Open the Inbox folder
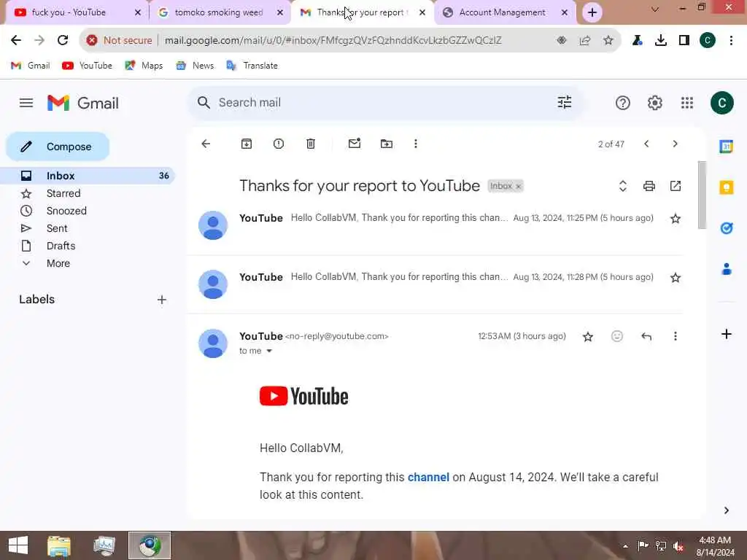 coord(88,176)
